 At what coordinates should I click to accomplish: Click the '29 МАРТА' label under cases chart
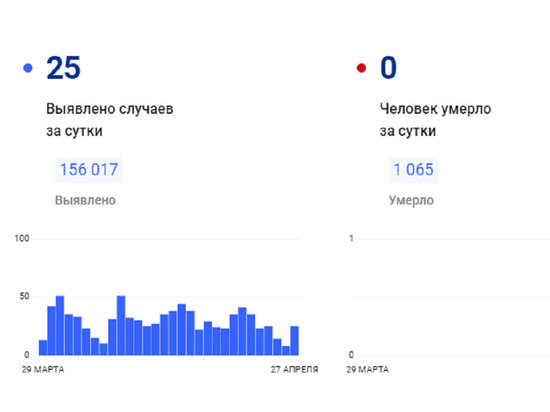point(43,369)
